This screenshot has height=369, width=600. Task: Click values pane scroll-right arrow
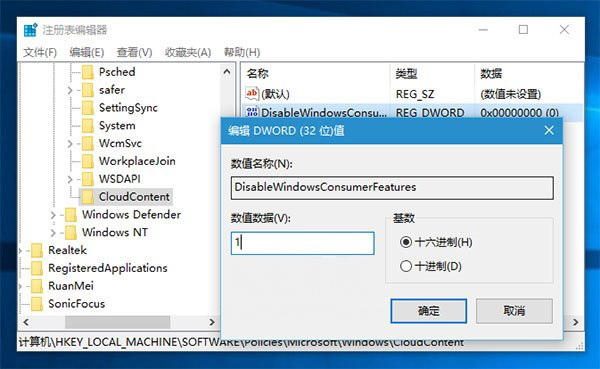point(575,322)
